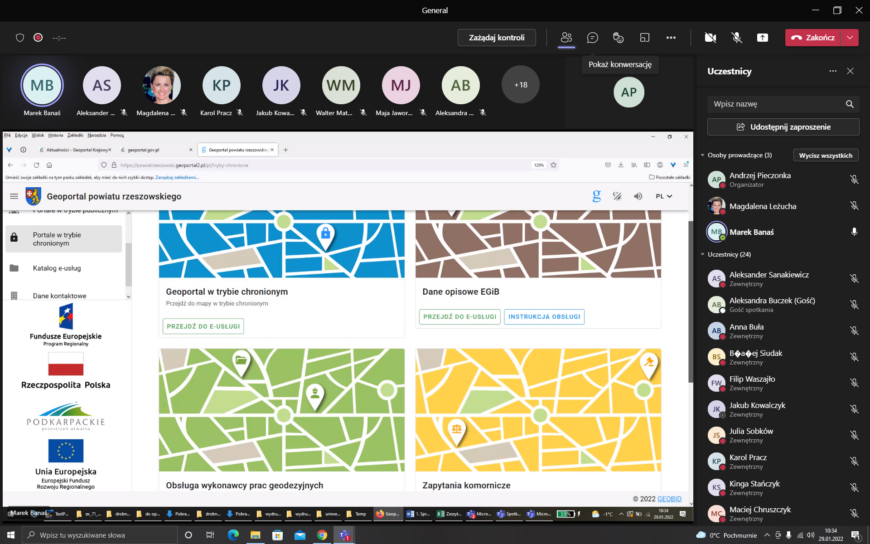Click the red recording indicator icon

[x=38, y=38]
